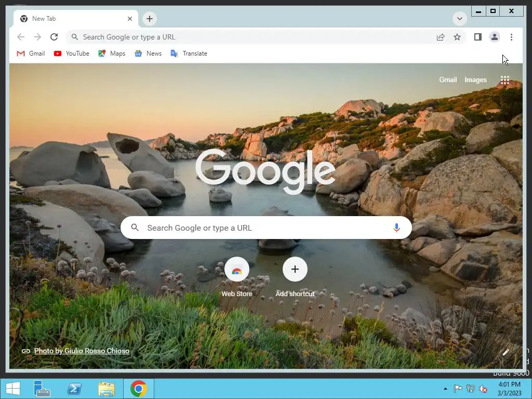Reload the page with the refresh icon
The height and width of the screenshot is (399, 532).
point(54,37)
